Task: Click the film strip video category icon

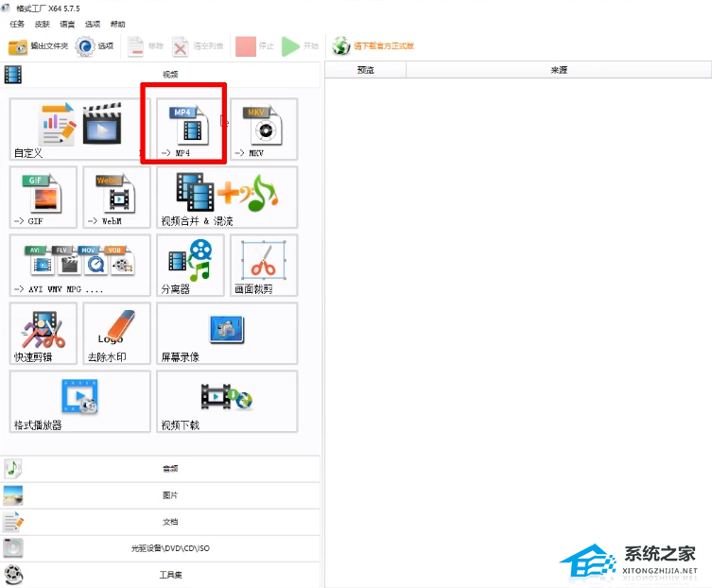Action: (13, 75)
